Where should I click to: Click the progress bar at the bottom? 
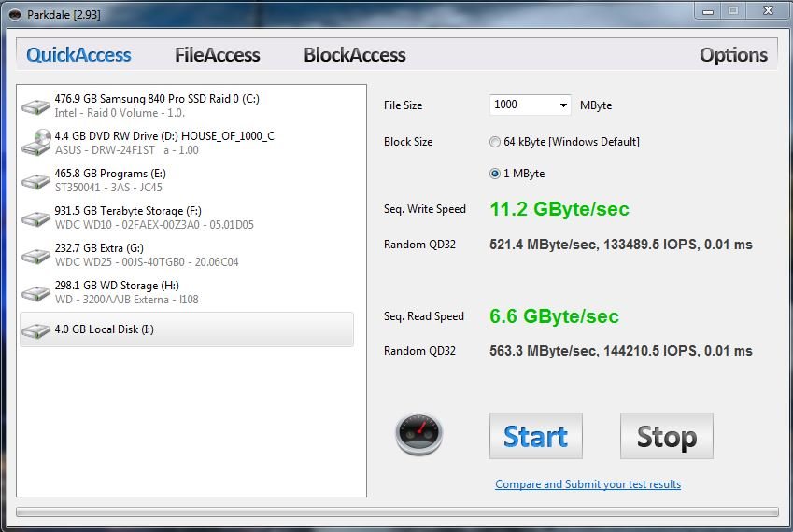397,511
